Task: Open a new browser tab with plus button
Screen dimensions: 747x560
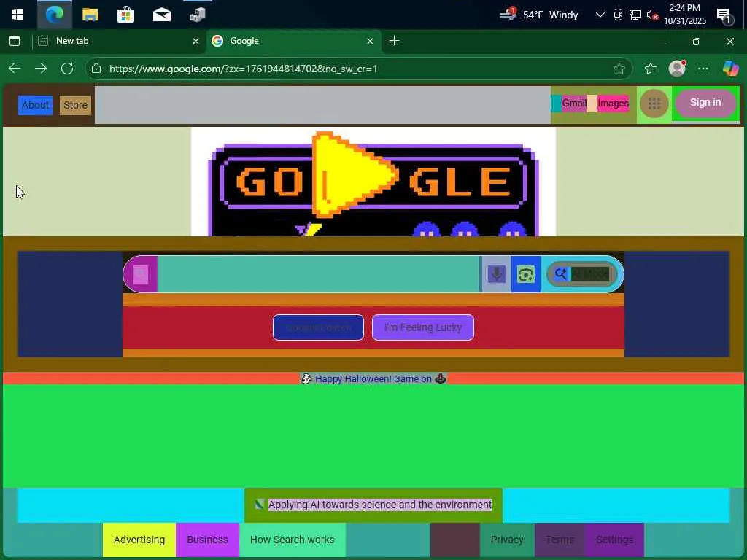Action: pyautogui.click(x=394, y=41)
